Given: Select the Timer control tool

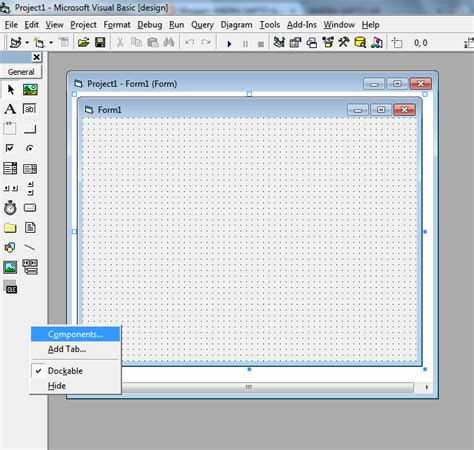Looking at the screenshot, I should coord(10,208).
